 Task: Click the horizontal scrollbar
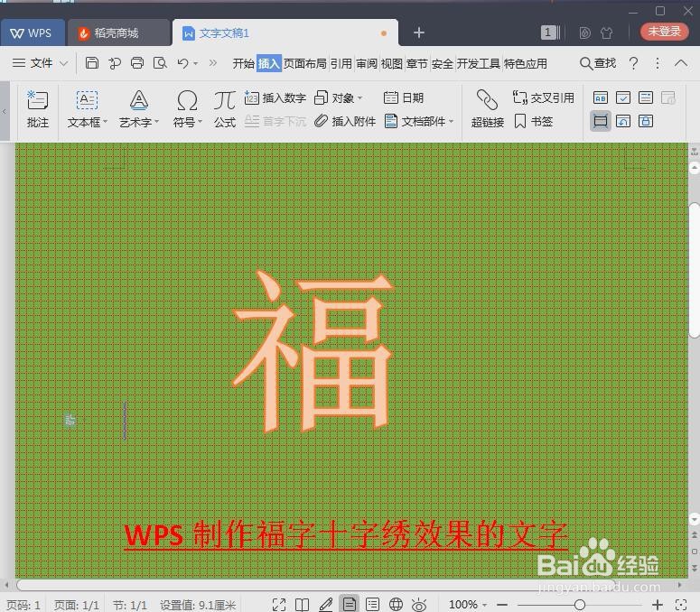click(317, 584)
